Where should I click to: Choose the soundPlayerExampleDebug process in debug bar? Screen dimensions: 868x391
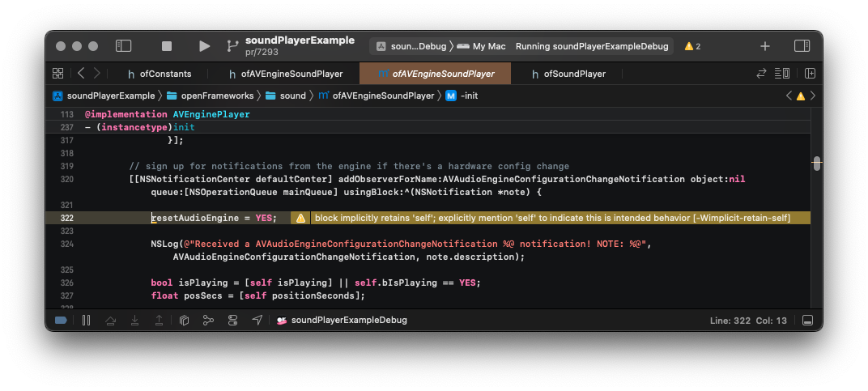pos(343,320)
